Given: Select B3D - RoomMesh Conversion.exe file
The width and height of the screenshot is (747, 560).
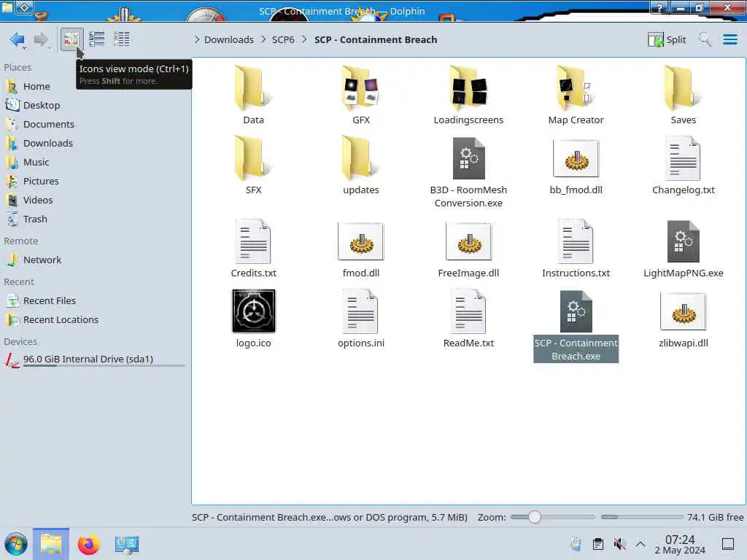Looking at the screenshot, I should coord(468,172).
